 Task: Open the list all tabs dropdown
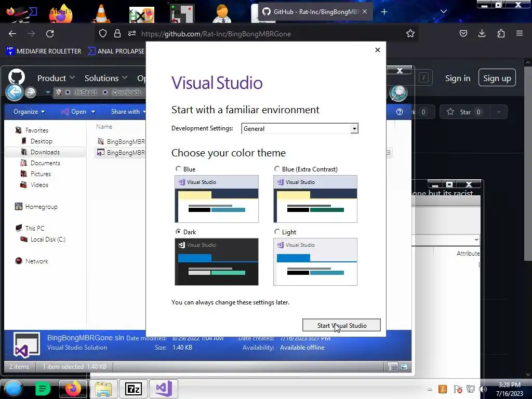click(444, 11)
